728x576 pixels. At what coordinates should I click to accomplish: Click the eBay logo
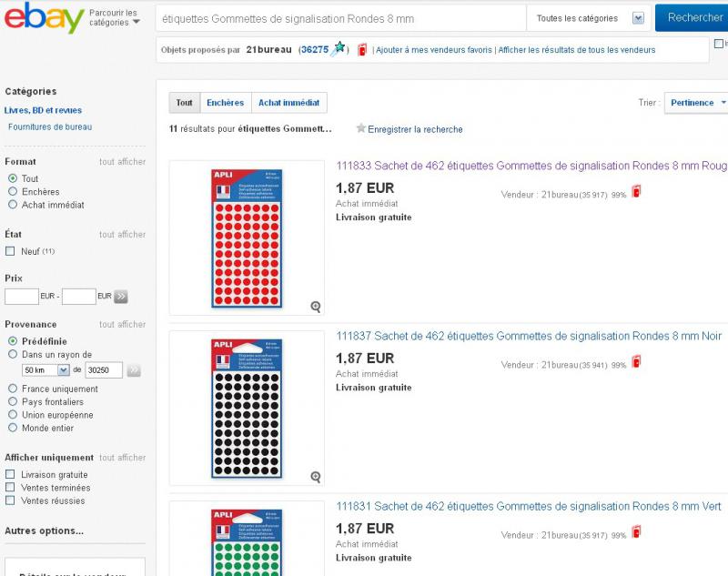[x=44, y=17]
